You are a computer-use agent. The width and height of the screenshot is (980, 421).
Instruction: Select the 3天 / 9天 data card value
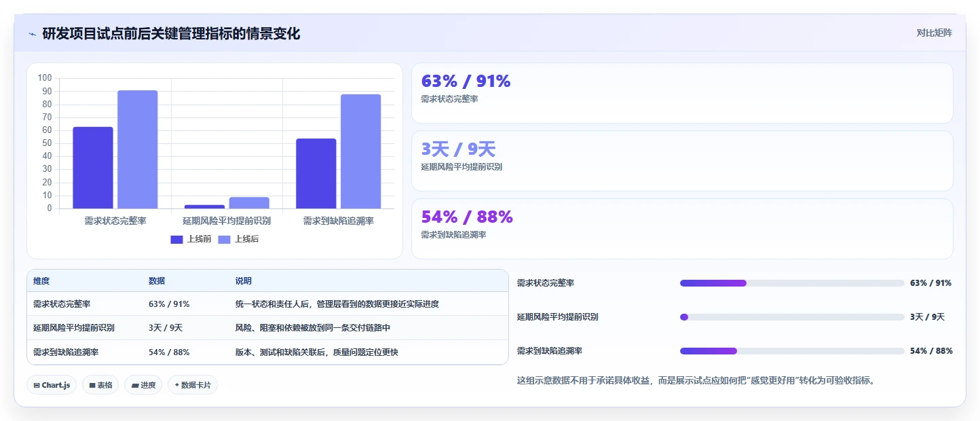[x=458, y=149]
